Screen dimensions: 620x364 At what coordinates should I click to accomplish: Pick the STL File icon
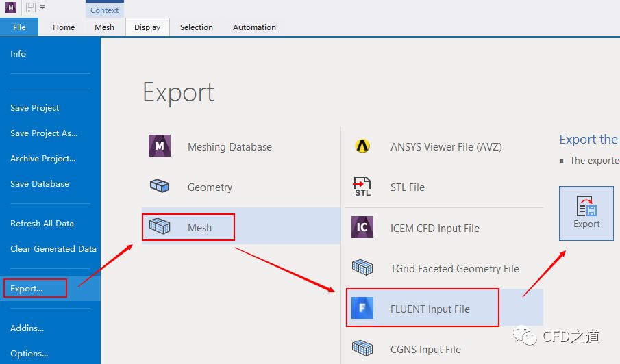point(362,187)
